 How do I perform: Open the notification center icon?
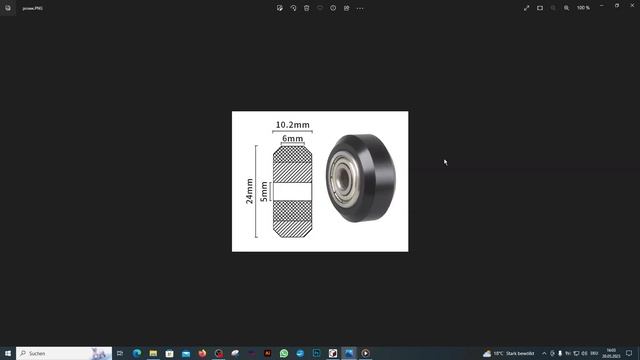tap(629, 353)
